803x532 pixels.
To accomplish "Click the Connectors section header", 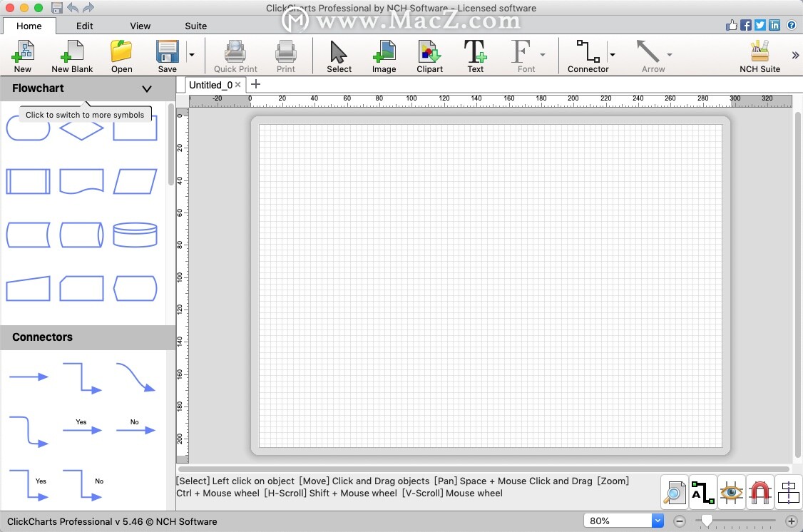I will pos(87,337).
